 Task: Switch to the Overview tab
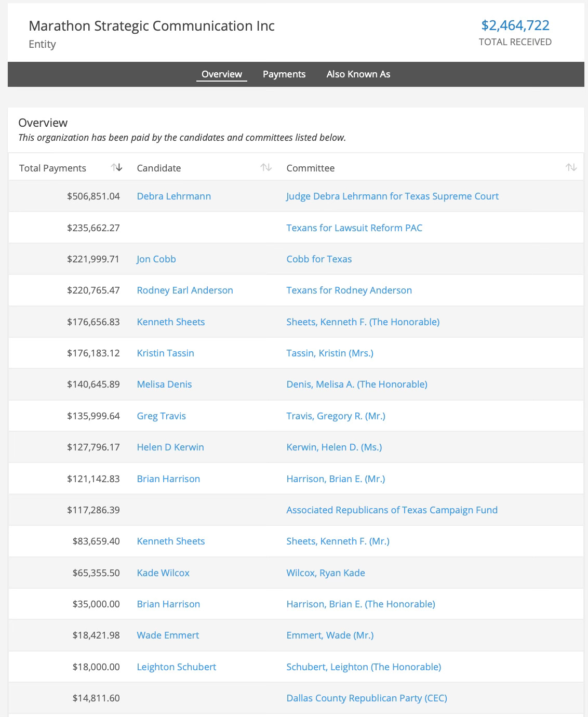coord(222,74)
